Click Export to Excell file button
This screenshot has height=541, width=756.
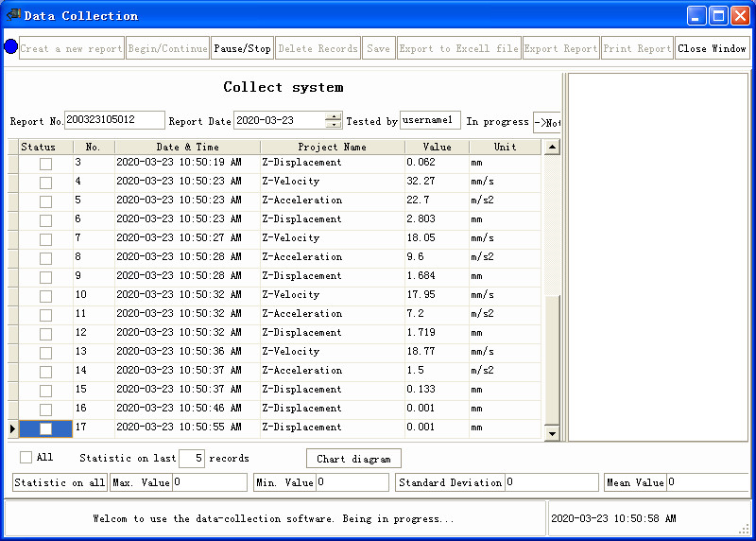tap(458, 48)
